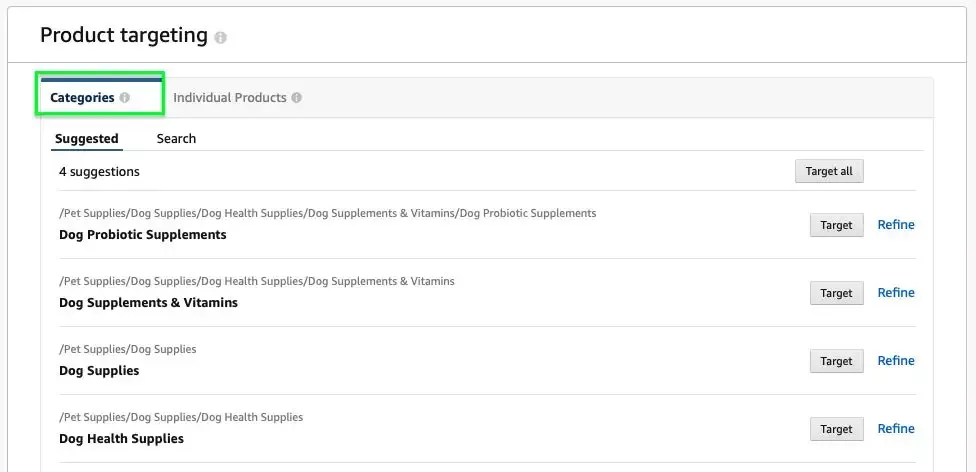Switch to the Individual Products tab
This screenshot has width=976, height=472.
click(x=230, y=98)
